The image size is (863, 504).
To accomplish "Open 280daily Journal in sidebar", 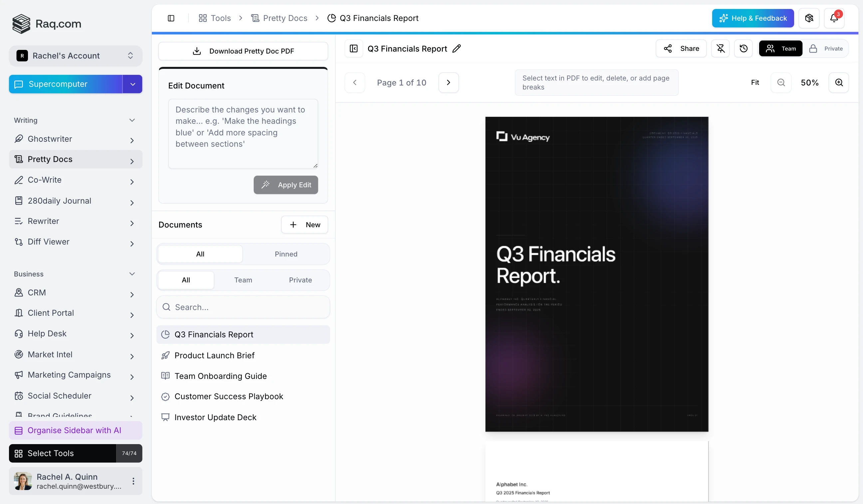I will pyautogui.click(x=76, y=201).
